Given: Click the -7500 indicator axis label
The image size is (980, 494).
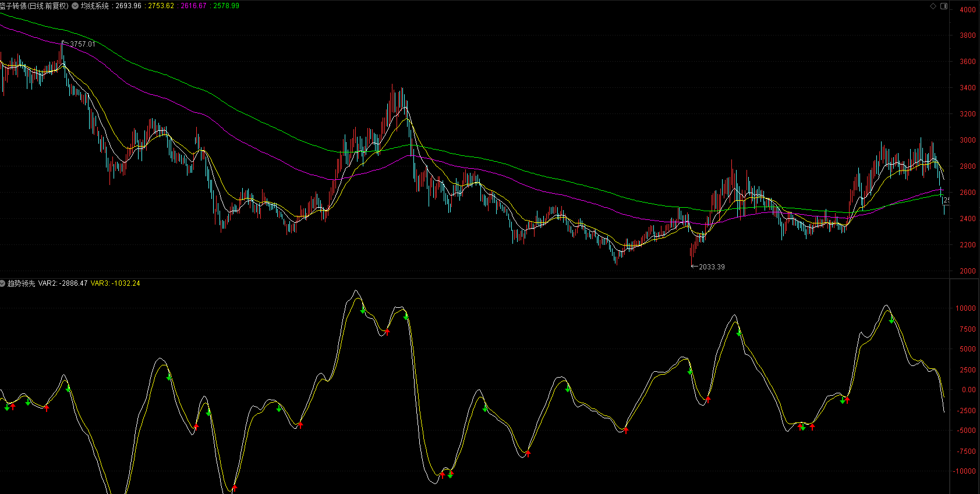Looking at the screenshot, I should 967,452.
